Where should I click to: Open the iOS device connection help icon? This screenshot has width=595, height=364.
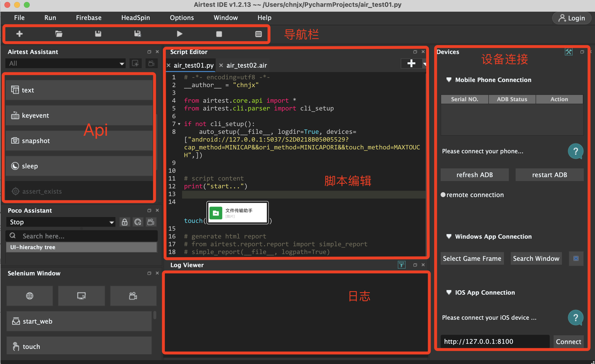576,318
